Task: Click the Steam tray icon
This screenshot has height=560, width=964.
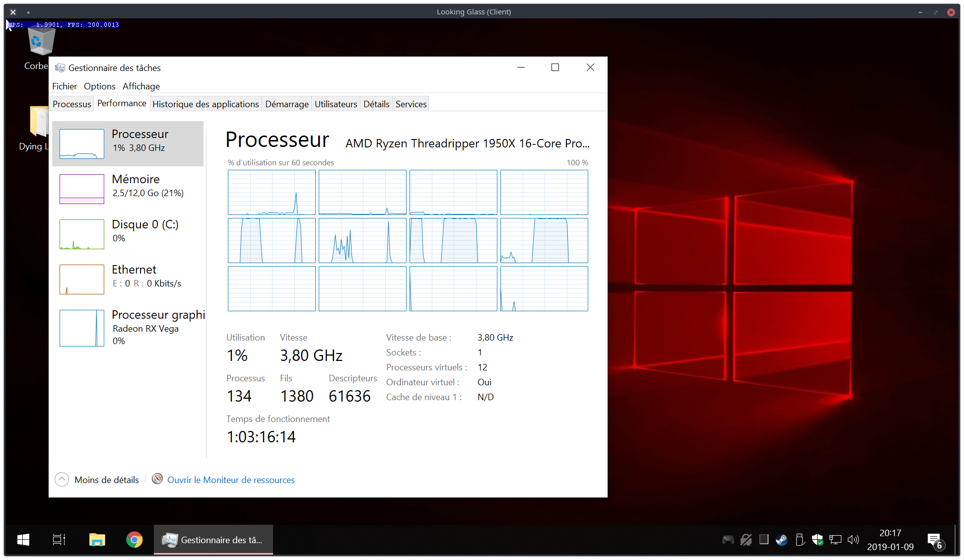Action: (x=781, y=540)
